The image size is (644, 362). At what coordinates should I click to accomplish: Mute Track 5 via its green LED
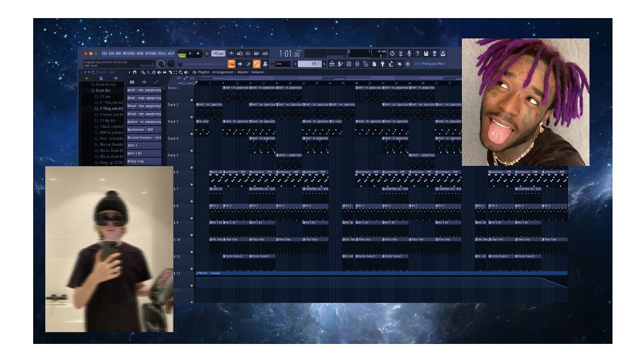192,167
